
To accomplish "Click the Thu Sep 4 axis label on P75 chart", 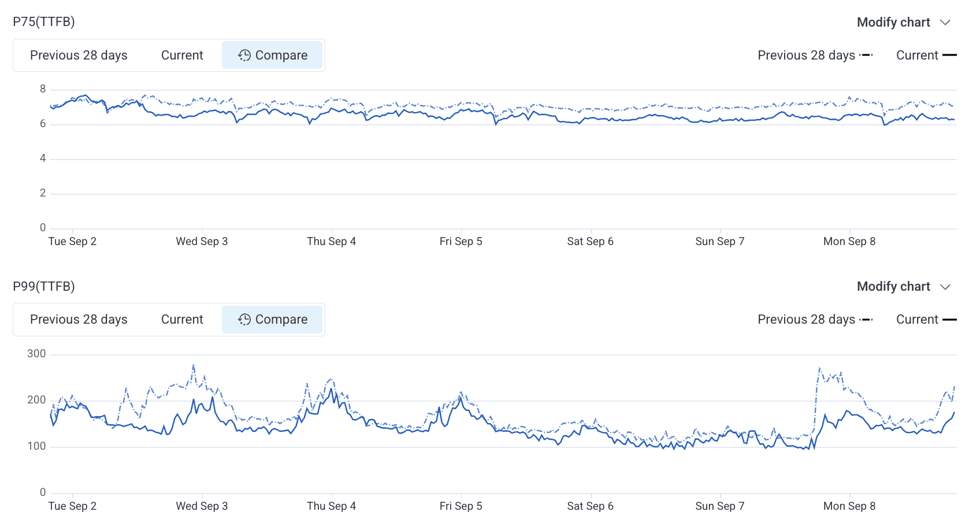I will [331, 242].
